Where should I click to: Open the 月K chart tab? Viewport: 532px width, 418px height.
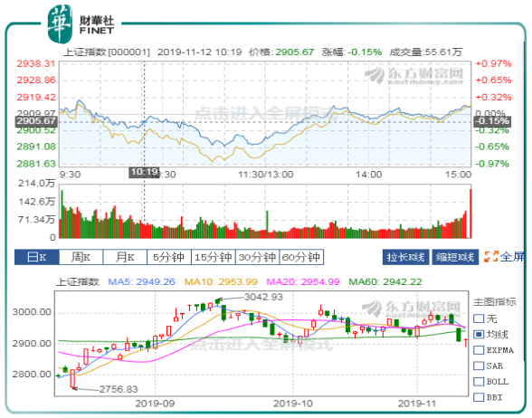click(x=125, y=257)
